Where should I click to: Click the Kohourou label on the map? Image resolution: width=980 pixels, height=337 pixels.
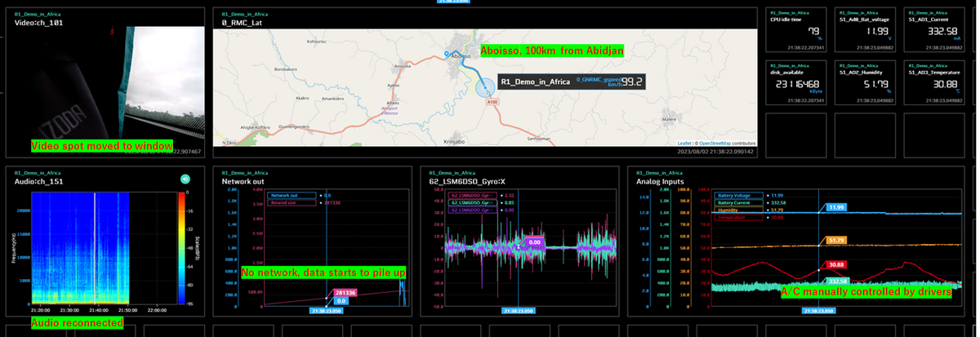[x=317, y=40]
